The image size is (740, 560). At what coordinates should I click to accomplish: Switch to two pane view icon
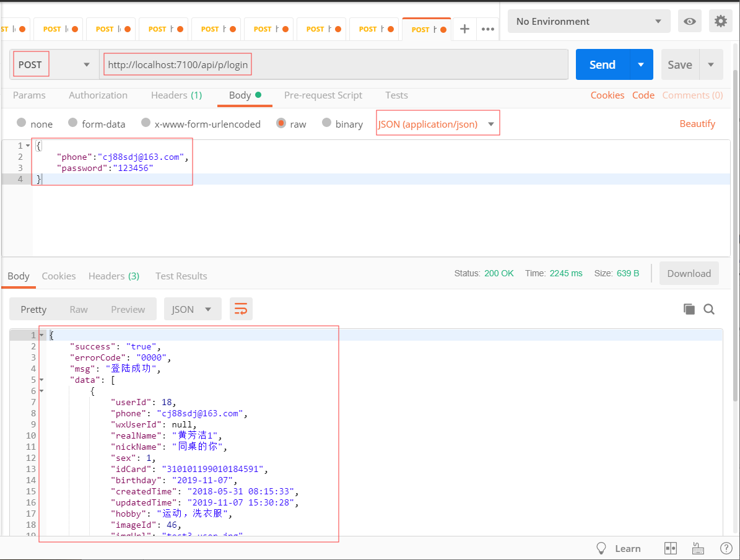click(670, 548)
